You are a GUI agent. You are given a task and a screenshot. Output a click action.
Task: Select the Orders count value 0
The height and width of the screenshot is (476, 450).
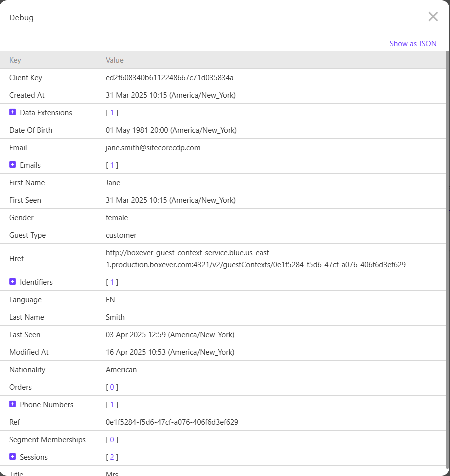[112, 387]
